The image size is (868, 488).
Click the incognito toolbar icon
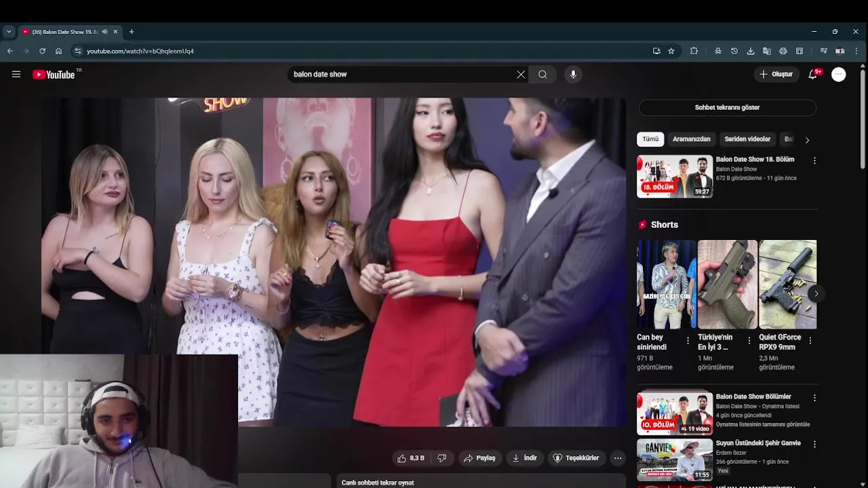pyautogui.click(x=718, y=51)
